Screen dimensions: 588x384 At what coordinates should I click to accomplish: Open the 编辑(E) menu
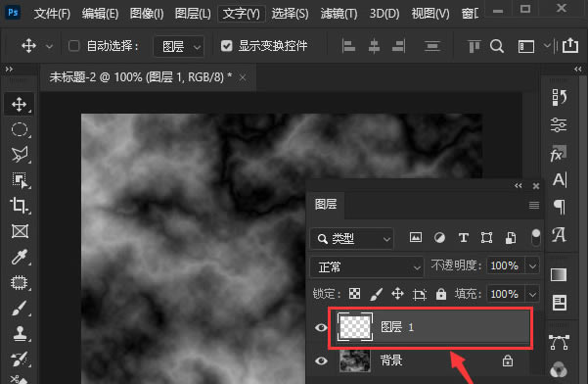(100, 14)
